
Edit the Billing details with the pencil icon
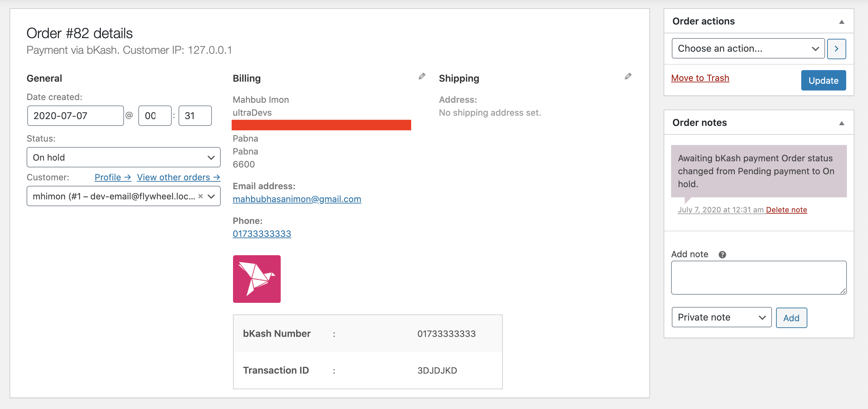(x=422, y=76)
